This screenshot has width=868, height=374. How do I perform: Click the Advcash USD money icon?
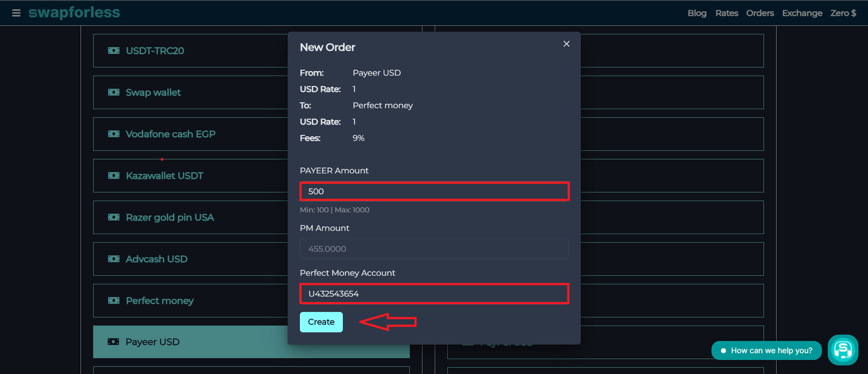pos(114,259)
